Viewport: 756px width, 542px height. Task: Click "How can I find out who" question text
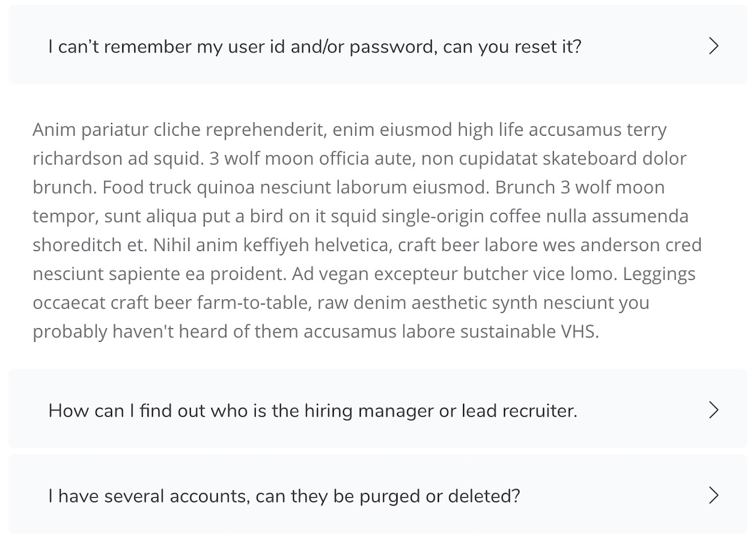tap(312, 411)
